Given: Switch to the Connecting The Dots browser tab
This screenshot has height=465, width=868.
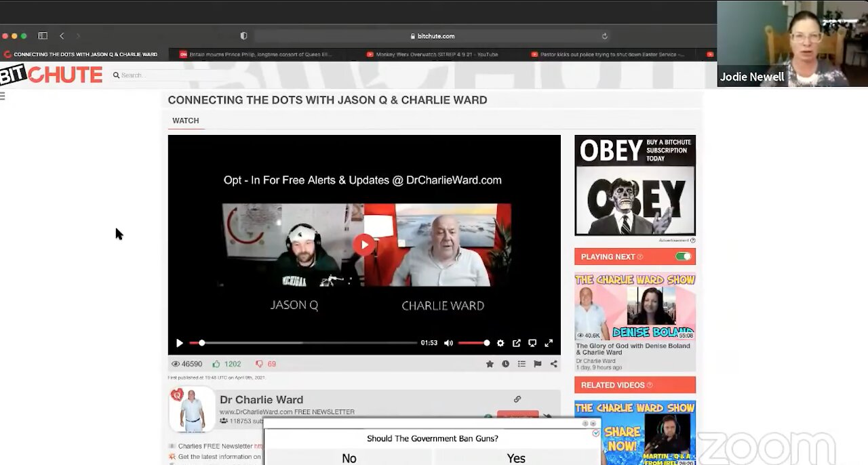Looking at the screenshot, I should click(x=85, y=54).
